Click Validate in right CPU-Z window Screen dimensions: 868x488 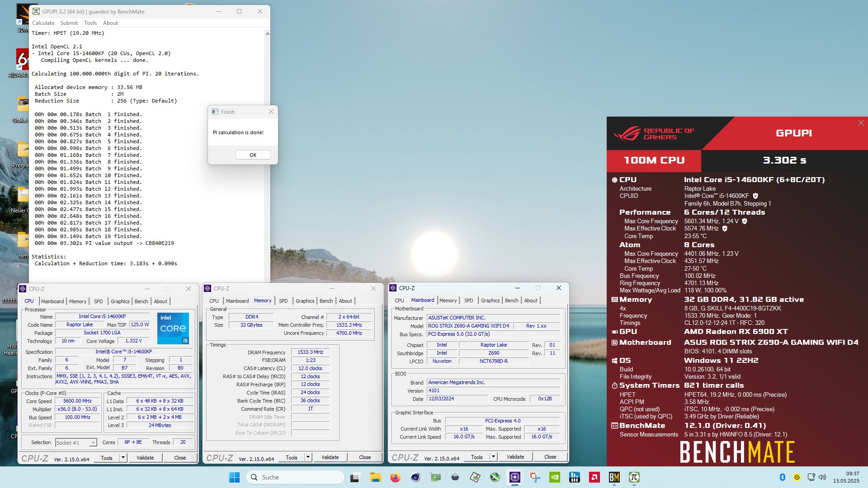(515, 457)
